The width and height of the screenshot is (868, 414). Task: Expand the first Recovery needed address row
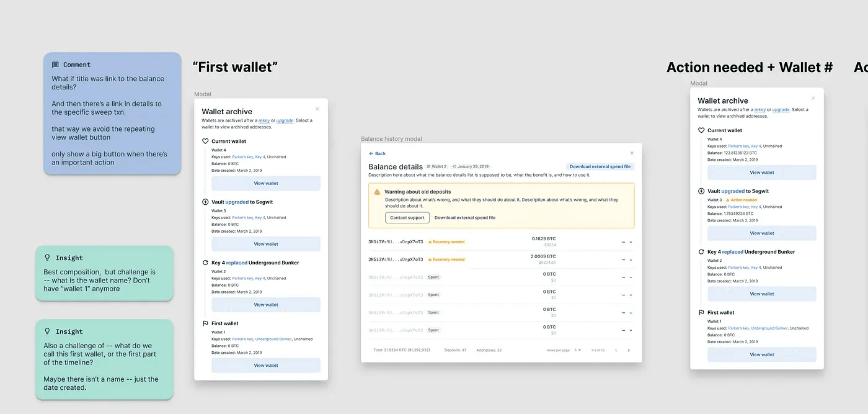[632, 242]
